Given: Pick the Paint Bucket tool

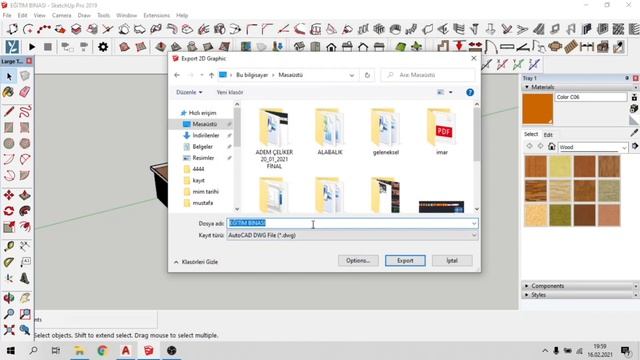Looking at the screenshot, I should pyautogui.click(x=9, y=92).
